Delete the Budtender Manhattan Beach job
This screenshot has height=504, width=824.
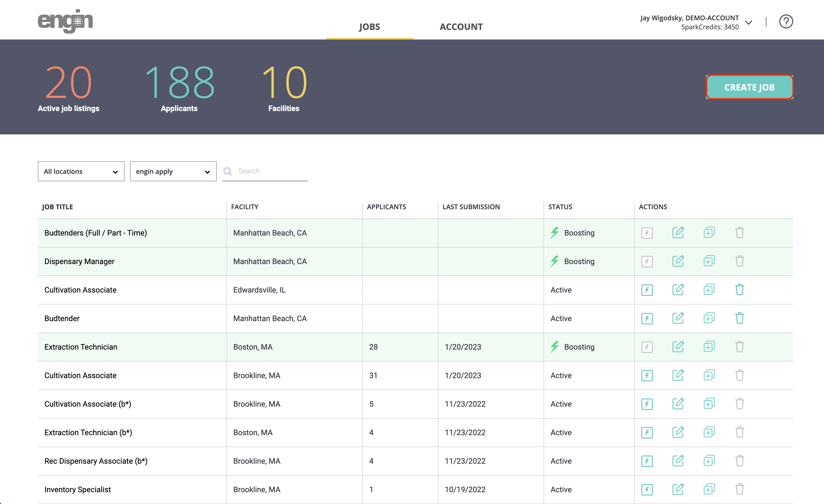740,318
